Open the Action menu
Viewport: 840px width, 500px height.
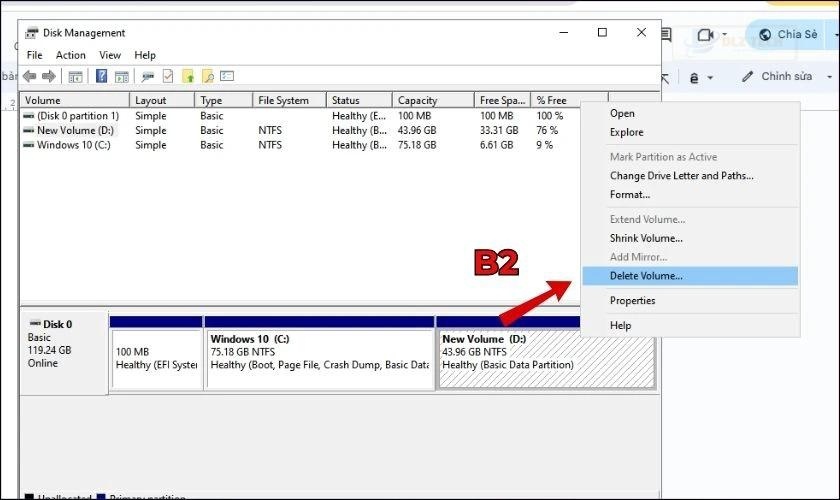pos(71,55)
